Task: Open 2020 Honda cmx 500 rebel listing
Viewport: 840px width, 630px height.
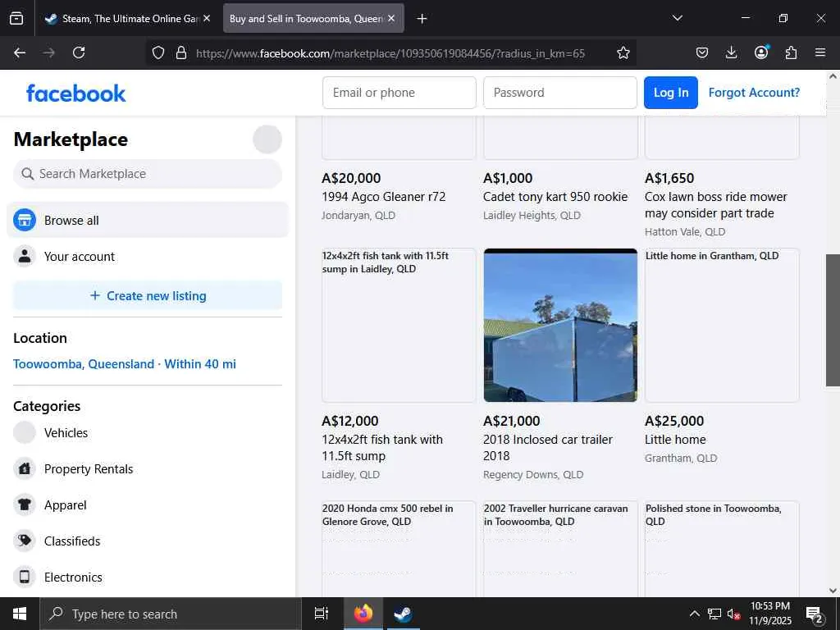Action: pyautogui.click(x=399, y=549)
